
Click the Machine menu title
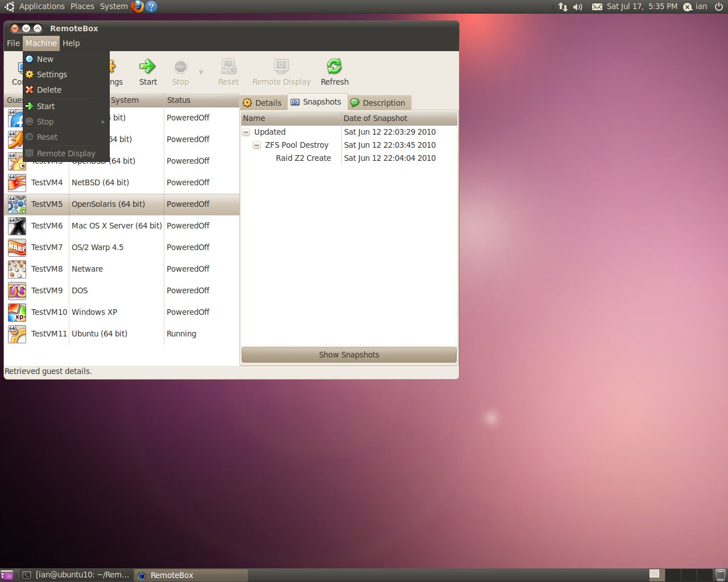tap(41, 43)
